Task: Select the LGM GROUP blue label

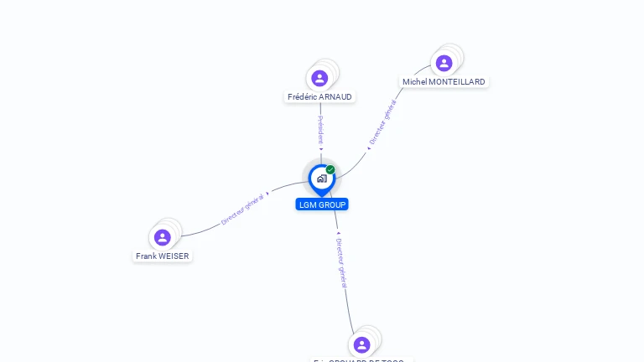Action: click(322, 204)
